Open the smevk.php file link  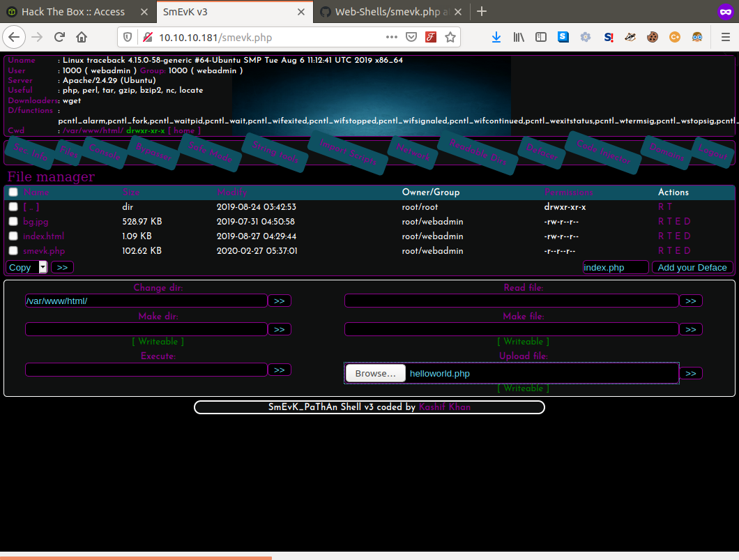[44, 251]
